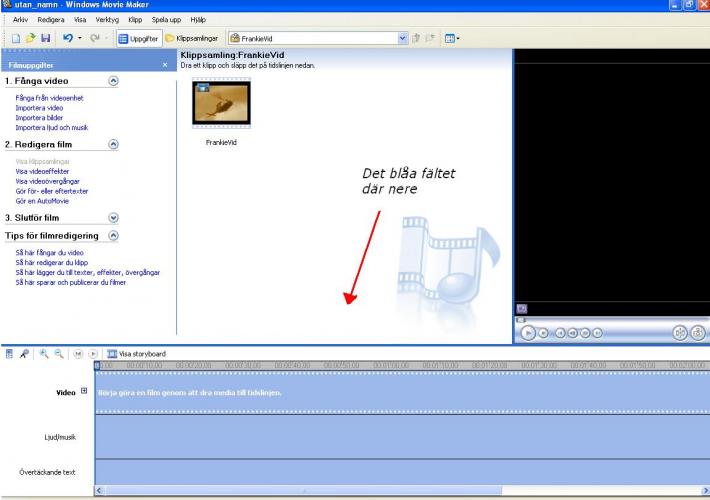Screen dimensions: 710x500
Task: Open the Redigera menu
Action: coord(51,19)
